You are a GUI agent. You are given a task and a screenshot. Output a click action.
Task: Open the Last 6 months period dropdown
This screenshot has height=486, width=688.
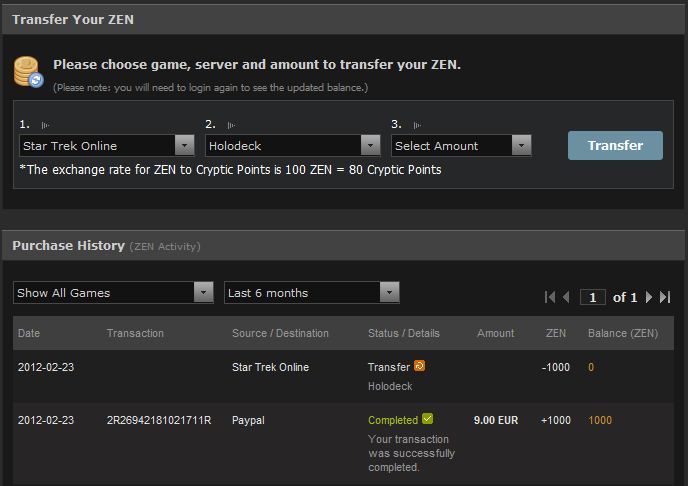312,293
